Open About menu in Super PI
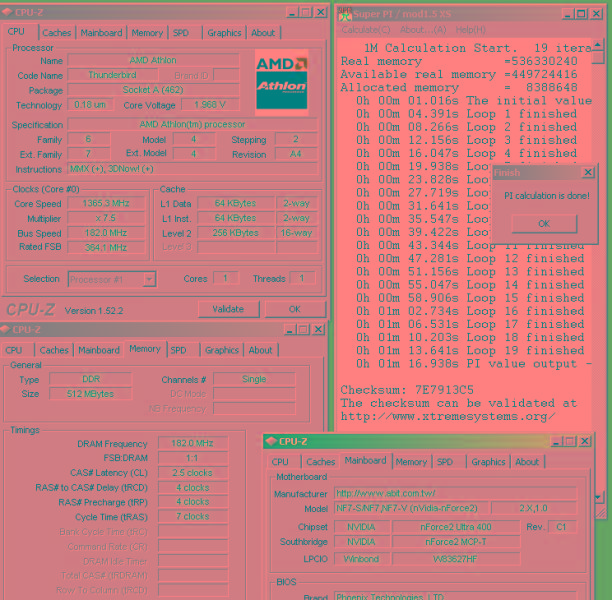This screenshot has width=612, height=600. point(423,30)
